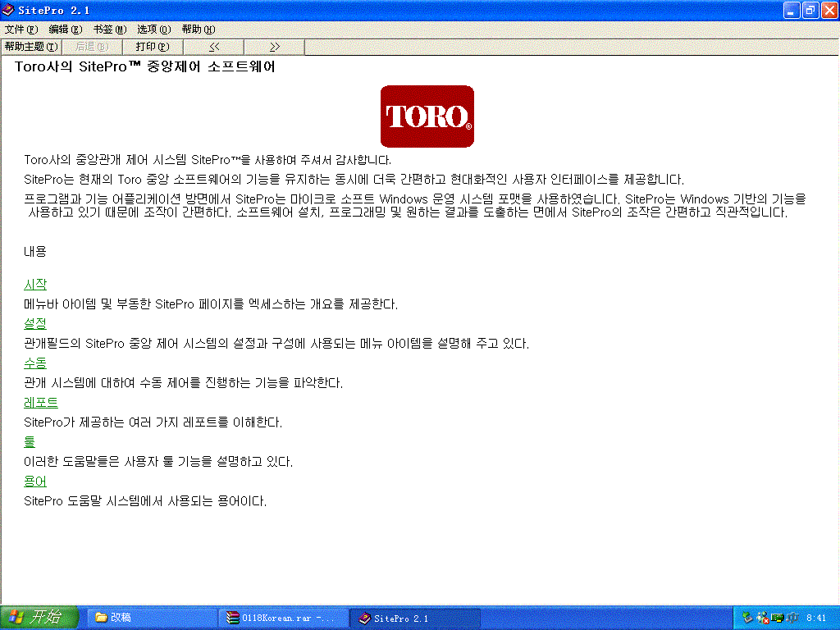Follow the 용어 glossary link
Screen dimensions: 840x630
(x=35, y=482)
